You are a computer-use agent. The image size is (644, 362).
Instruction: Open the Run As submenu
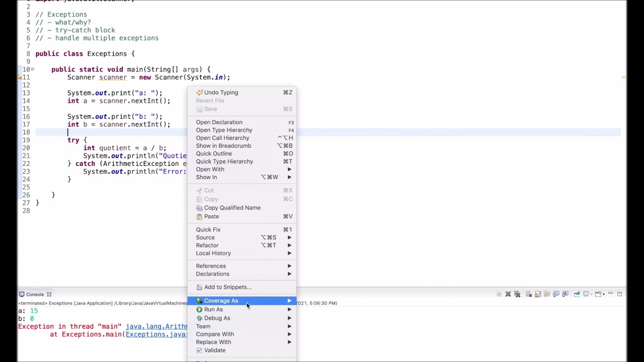[242, 310]
